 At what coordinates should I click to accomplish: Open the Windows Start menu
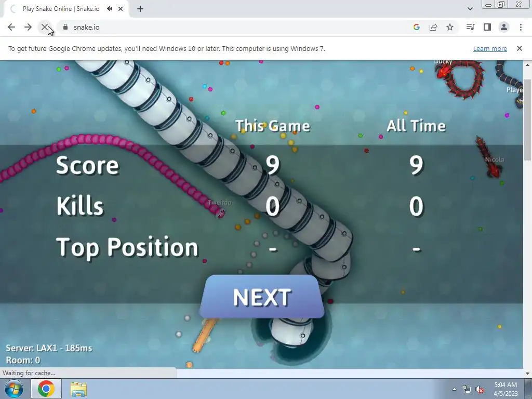click(14, 389)
